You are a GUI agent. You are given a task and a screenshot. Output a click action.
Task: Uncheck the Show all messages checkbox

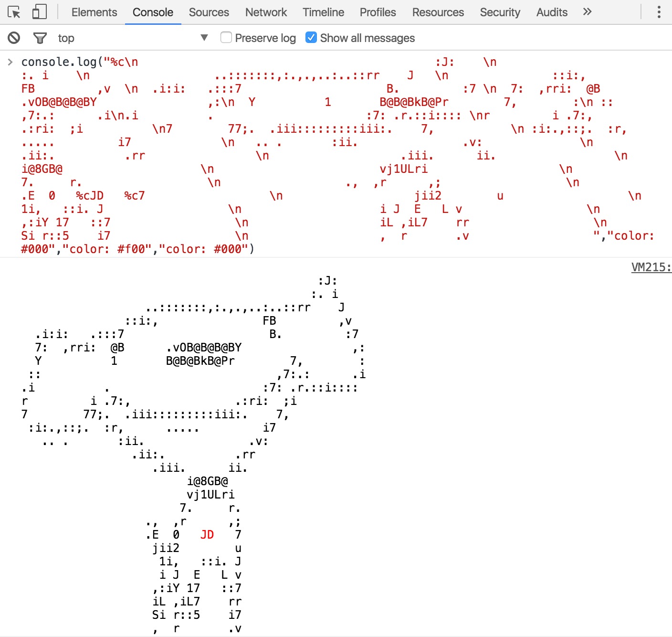(311, 37)
